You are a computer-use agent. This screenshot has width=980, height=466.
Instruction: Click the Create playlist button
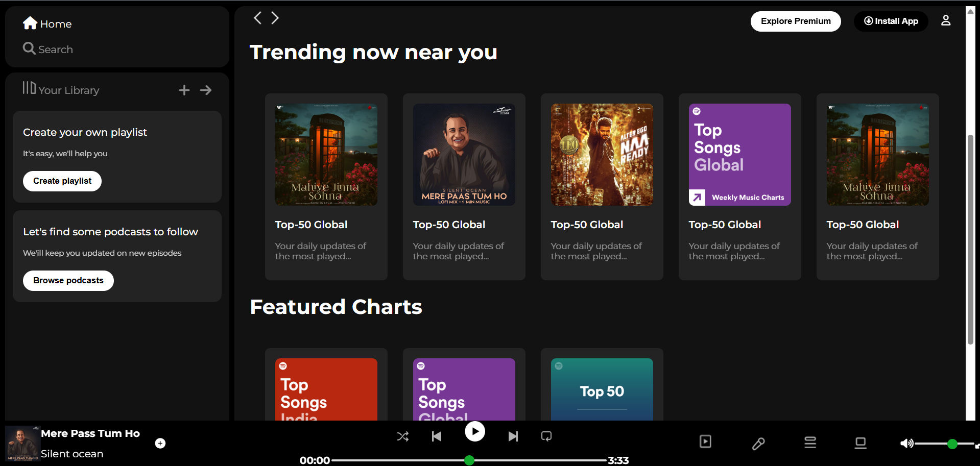pos(62,181)
